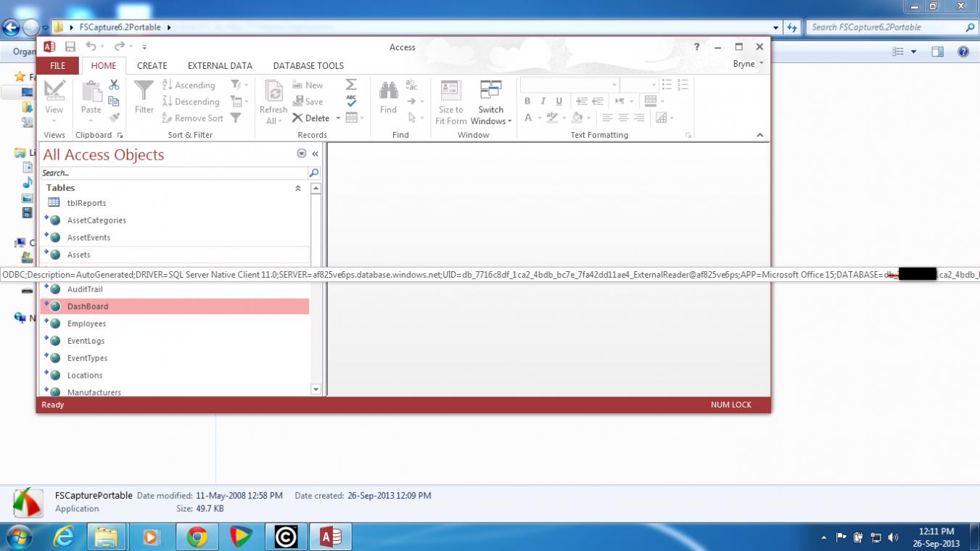Switch to the CREATE tab
The width and height of the screenshot is (980, 551).
[152, 65]
